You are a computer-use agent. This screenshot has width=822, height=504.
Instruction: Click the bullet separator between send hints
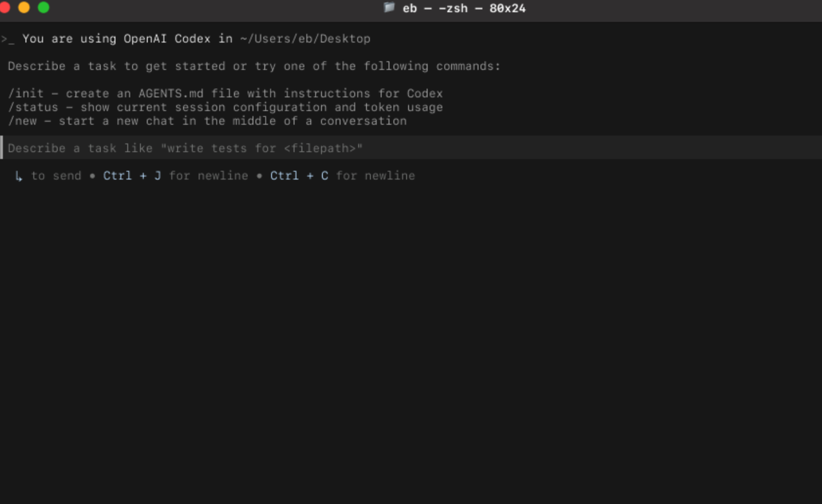coord(92,176)
